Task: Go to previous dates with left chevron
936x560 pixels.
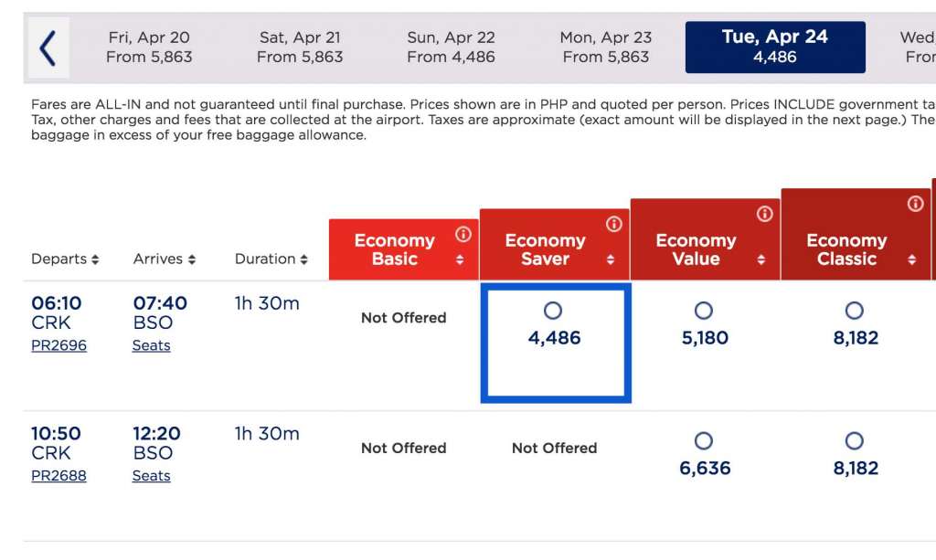Action: [48, 48]
